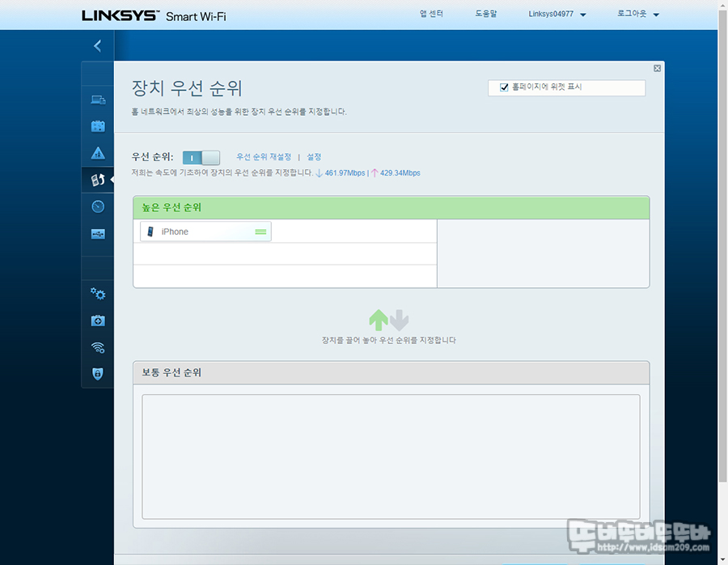This screenshot has width=728, height=565.
Task: Close the device prioritization panel
Action: click(657, 68)
